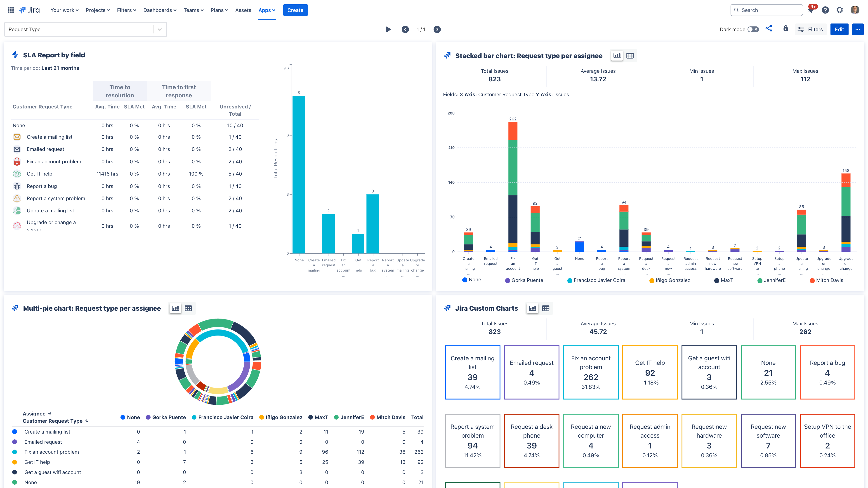Open the Projects dropdown menu
The height and width of the screenshot is (488, 868).
[98, 10]
